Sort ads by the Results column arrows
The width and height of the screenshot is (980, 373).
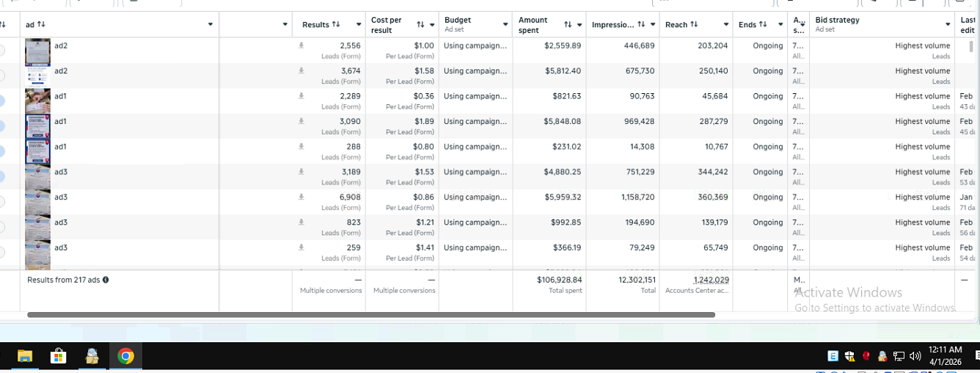(x=336, y=24)
